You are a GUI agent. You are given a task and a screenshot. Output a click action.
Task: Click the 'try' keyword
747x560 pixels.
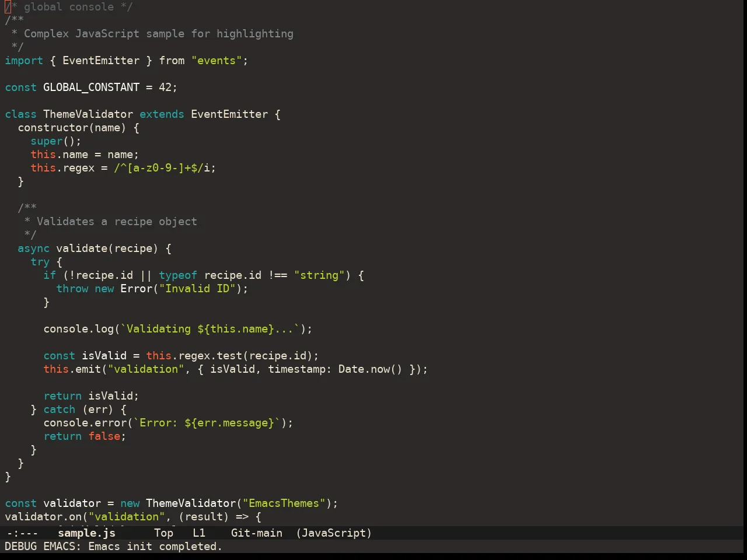40,261
